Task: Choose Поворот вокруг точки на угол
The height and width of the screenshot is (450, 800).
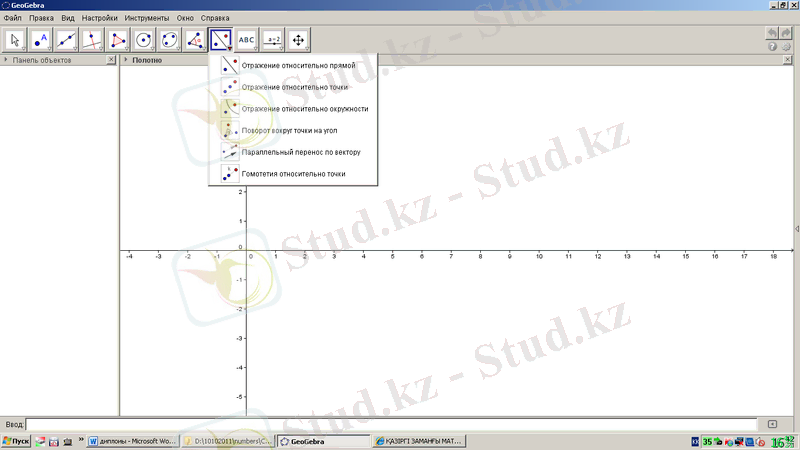Action: coord(293,131)
